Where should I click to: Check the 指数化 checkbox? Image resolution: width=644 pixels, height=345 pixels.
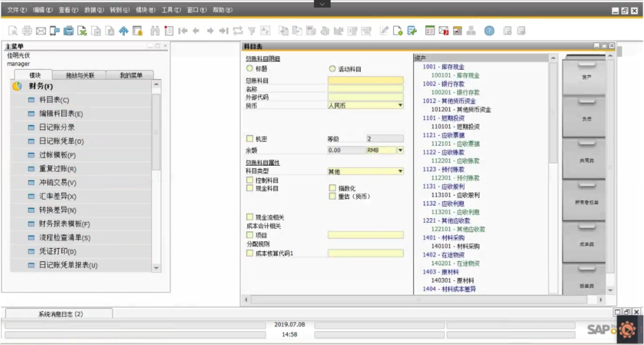(x=332, y=188)
